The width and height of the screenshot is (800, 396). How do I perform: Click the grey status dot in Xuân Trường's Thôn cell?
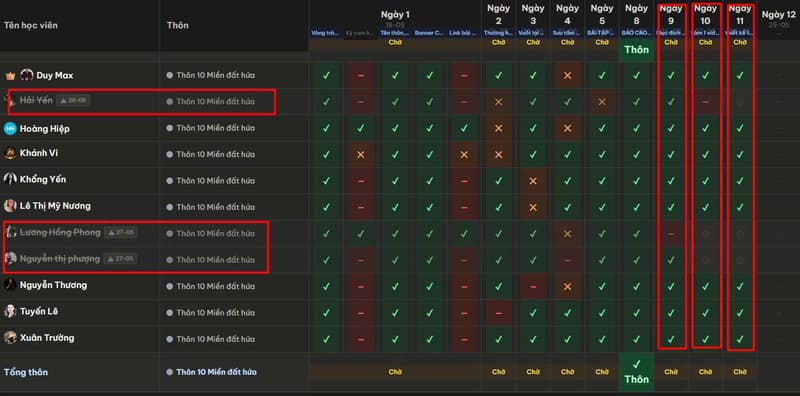click(x=169, y=339)
